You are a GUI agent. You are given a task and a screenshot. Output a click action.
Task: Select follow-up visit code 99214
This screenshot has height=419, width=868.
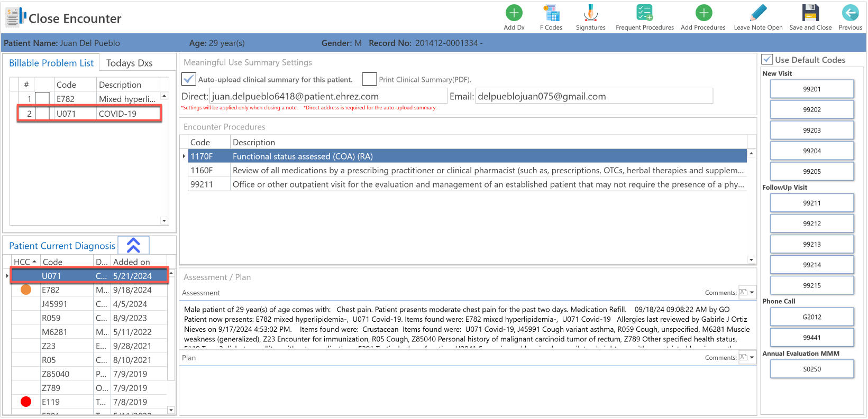point(812,265)
